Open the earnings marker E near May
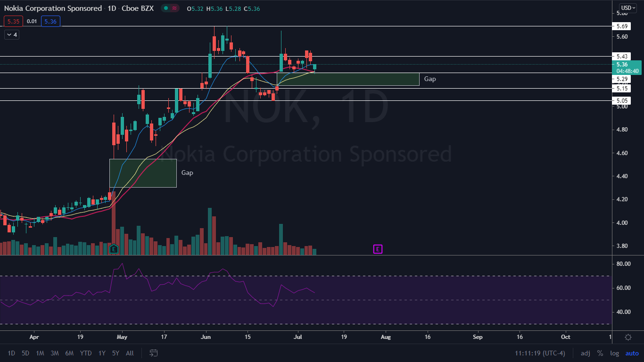644x362 pixels. pyautogui.click(x=113, y=249)
